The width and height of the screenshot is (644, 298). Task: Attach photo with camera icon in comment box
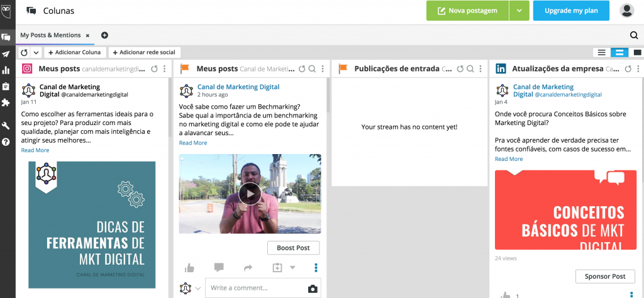(313, 289)
